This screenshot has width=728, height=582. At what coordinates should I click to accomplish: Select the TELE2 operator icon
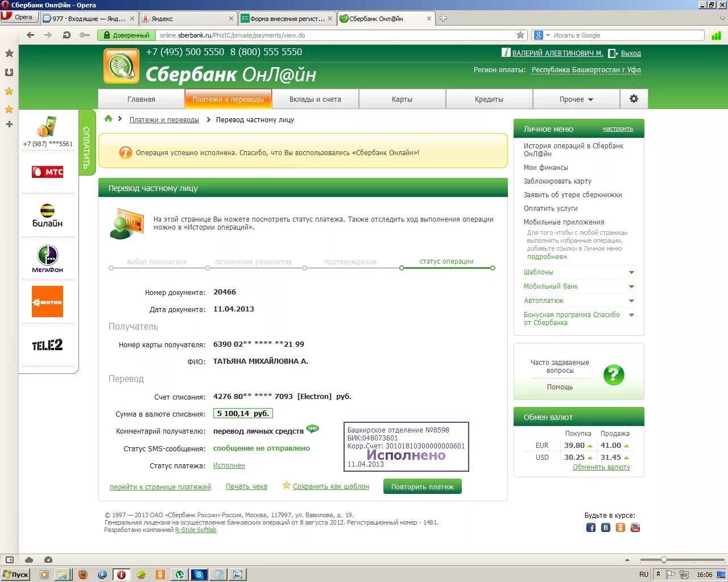tap(48, 344)
